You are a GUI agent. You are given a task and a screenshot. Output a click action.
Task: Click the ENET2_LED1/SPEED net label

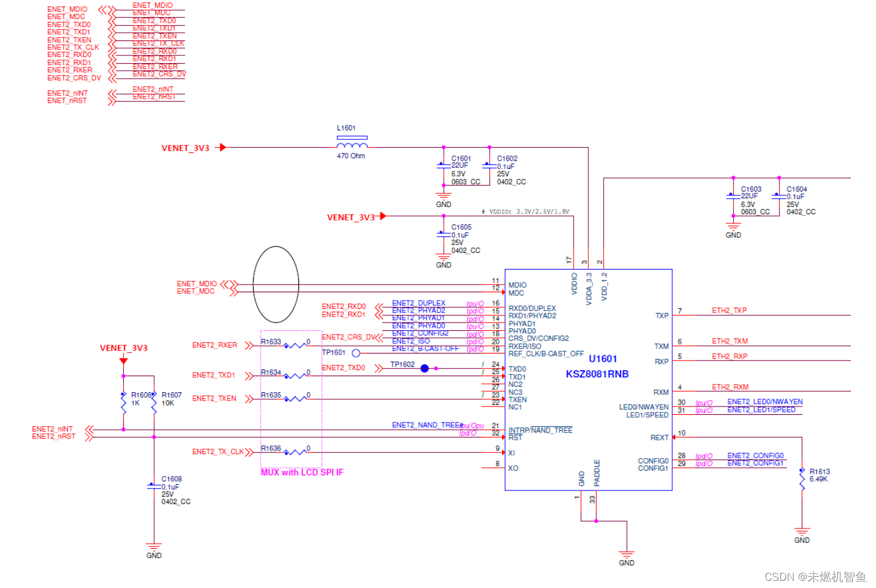pyautogui.click(x=761, y=410)
